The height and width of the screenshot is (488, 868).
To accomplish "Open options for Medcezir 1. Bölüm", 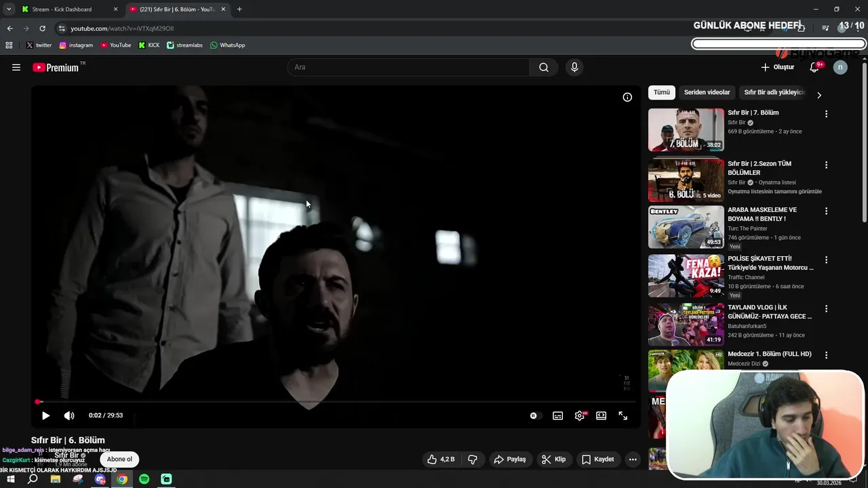I will 826,354.
